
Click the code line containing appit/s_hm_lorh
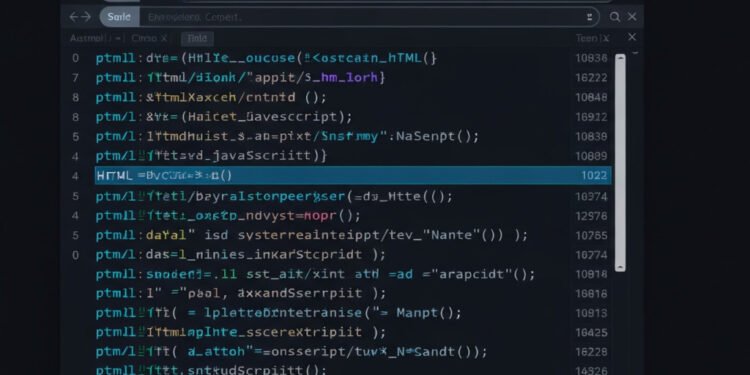241,77
